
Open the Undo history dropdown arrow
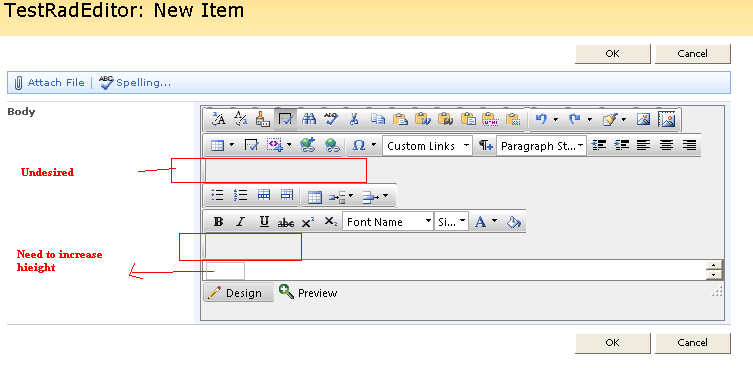click(x=556, y=119)
